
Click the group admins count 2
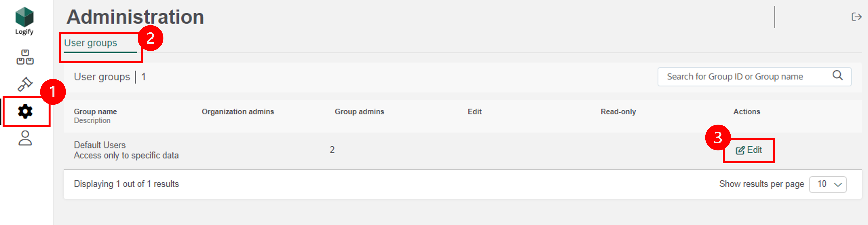click(x=332, y=150)
